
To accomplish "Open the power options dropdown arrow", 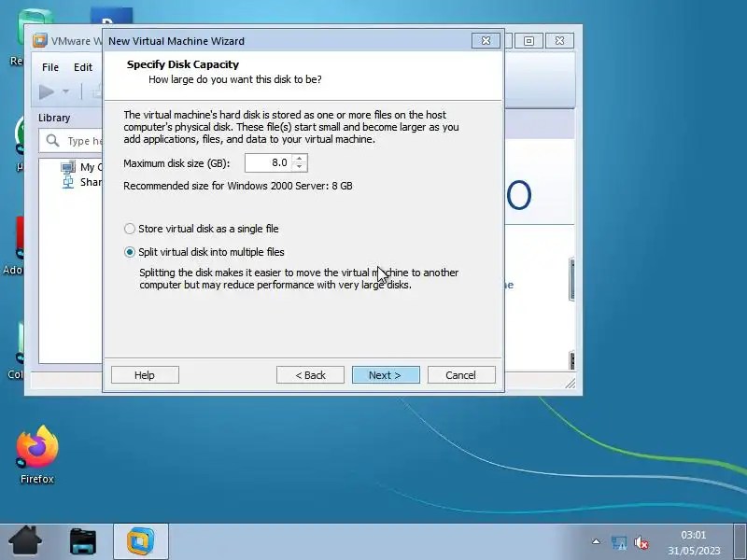I will point(65,91).
